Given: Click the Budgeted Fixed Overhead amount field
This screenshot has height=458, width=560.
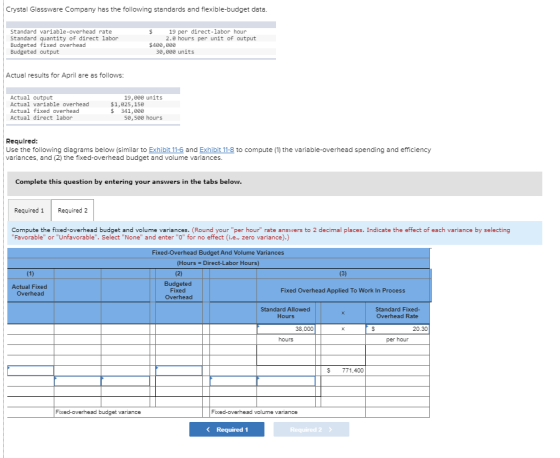Looking at the screenshot, I should (179, 370).
